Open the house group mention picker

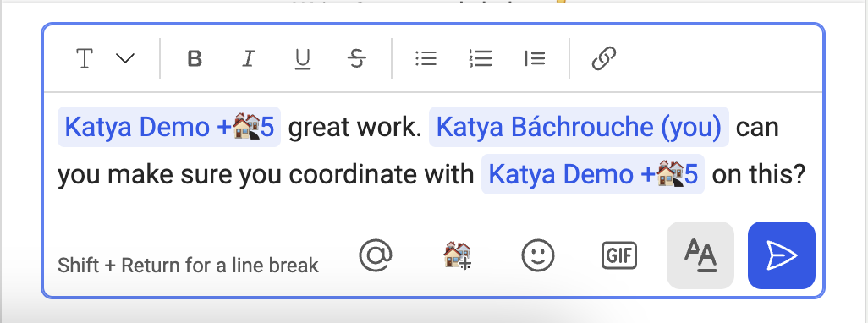coord(457,255)
